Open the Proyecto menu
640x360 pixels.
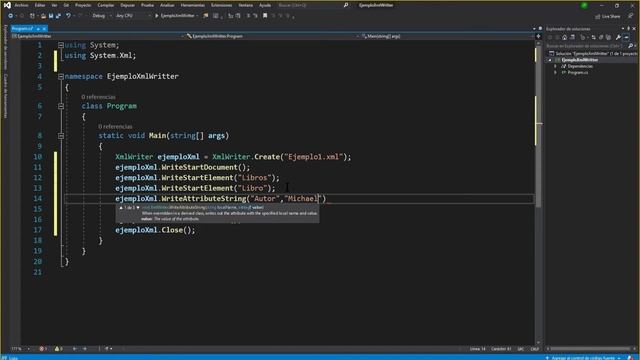[x=83, y=5]
